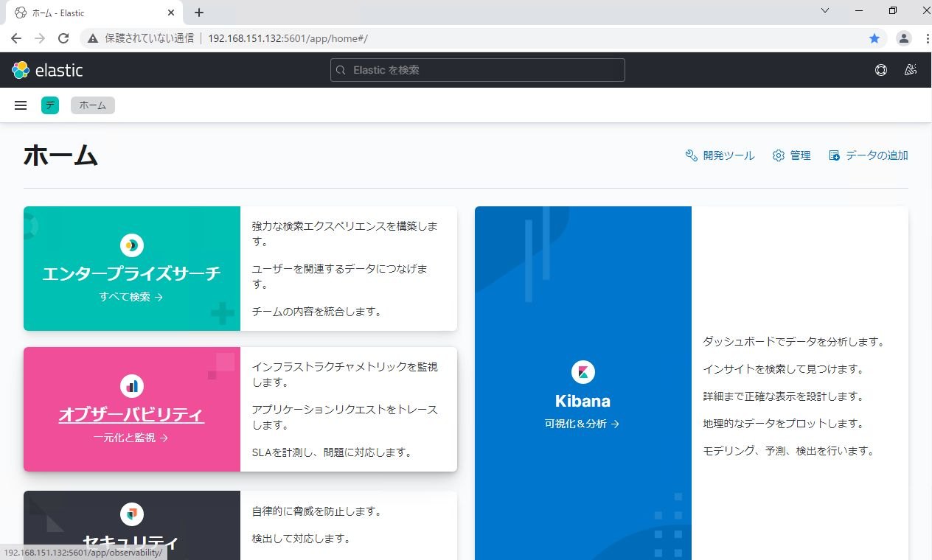Click the ホーム page heading

(x=60, y=155)
